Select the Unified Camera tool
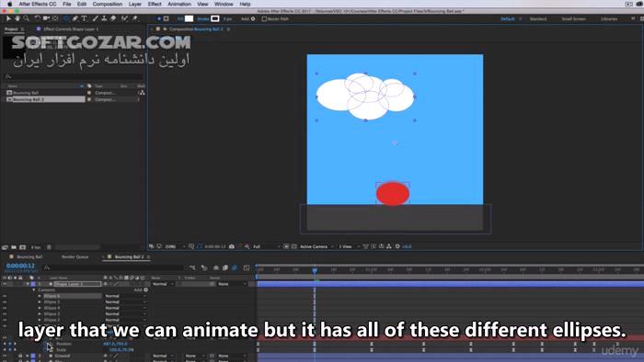Viewport: 644px width, 362px height. coord(46,18)
